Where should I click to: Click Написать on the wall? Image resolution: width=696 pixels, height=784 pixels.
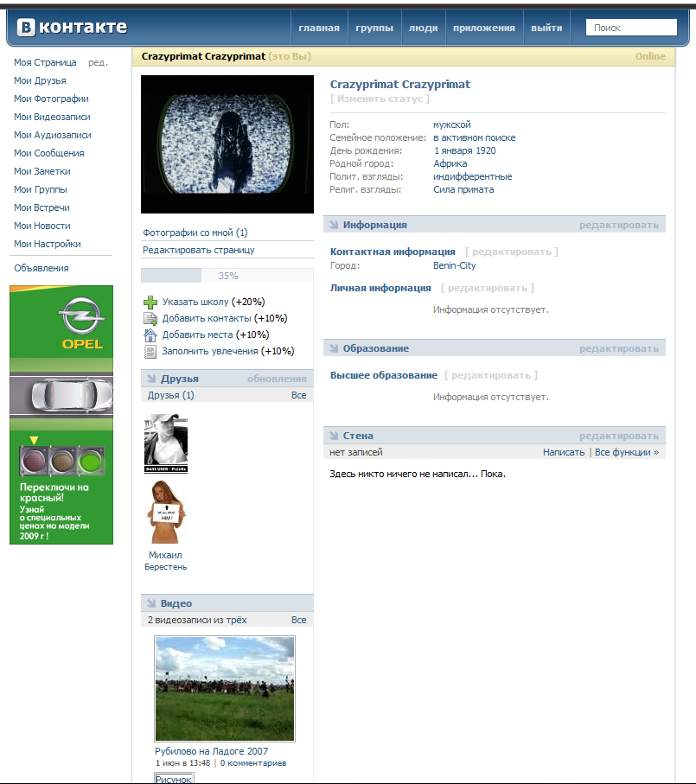point(564,452)
